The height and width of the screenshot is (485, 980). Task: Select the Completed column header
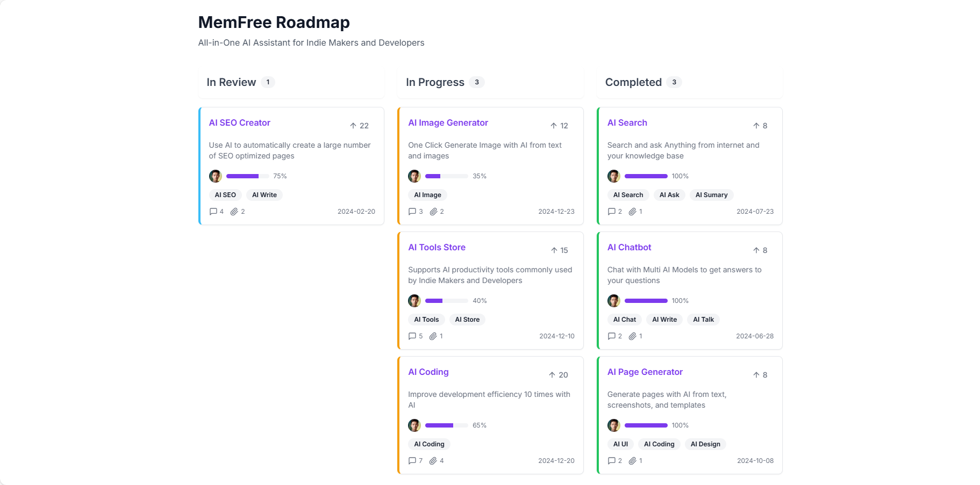pyautogui.click(x=633, y=82)
